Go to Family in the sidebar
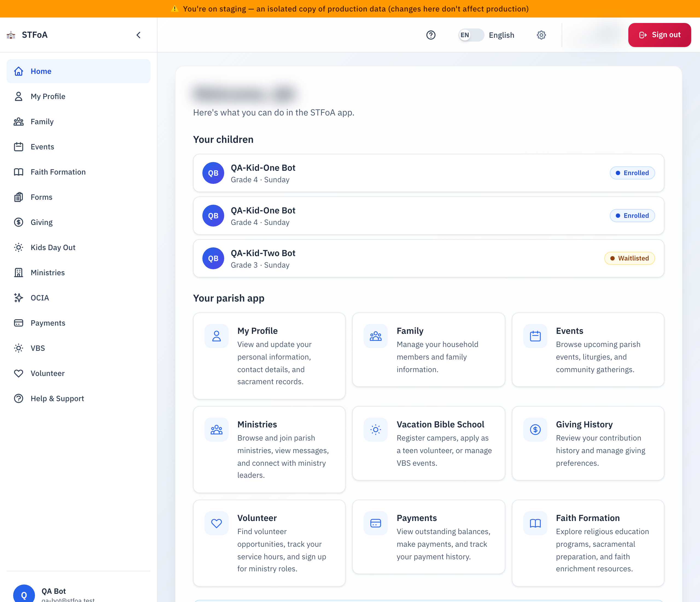The image size is (700, 602). pos(78,121)
